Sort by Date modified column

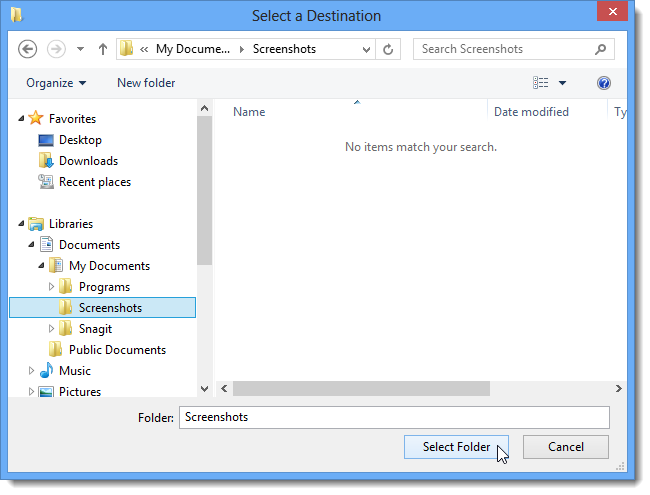pos(531,112)
